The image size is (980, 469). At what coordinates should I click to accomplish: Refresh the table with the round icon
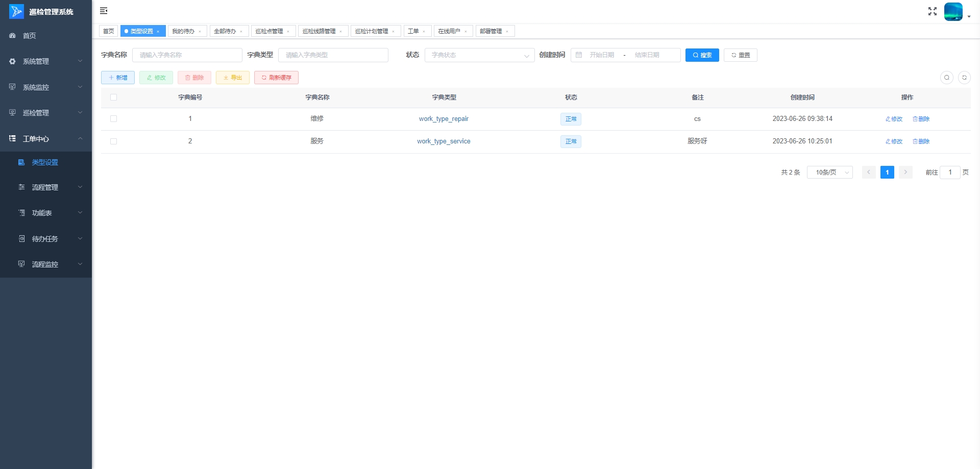click(964, 78)
